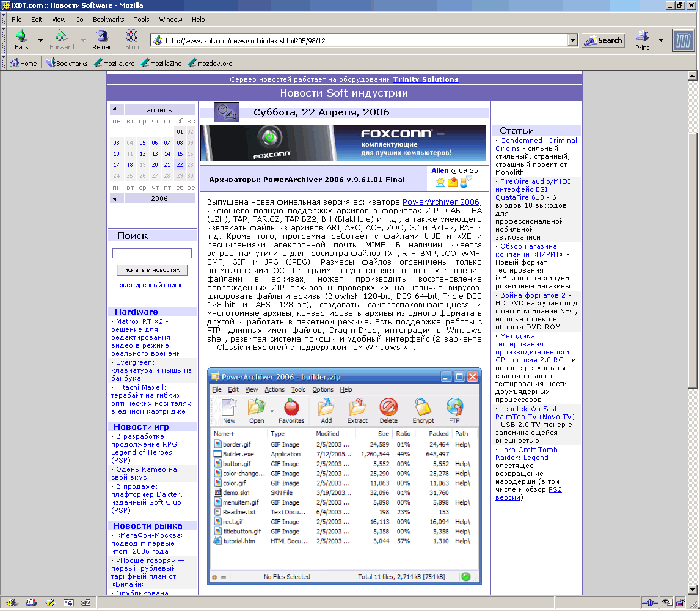Open Navigator from the status bar component icons
The width and height of the screenshot is (700, 611).
(x=12, y=602)
